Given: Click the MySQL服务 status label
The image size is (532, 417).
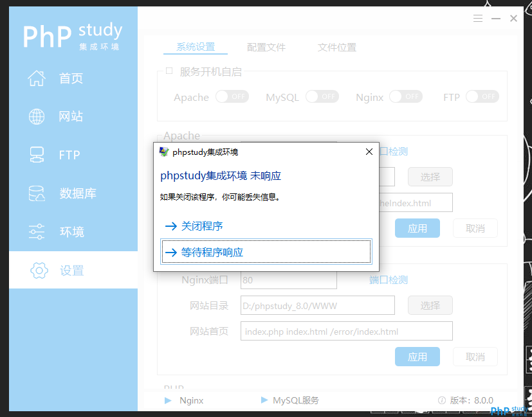Looking at the screenshot, I should [x=295, y=400].
